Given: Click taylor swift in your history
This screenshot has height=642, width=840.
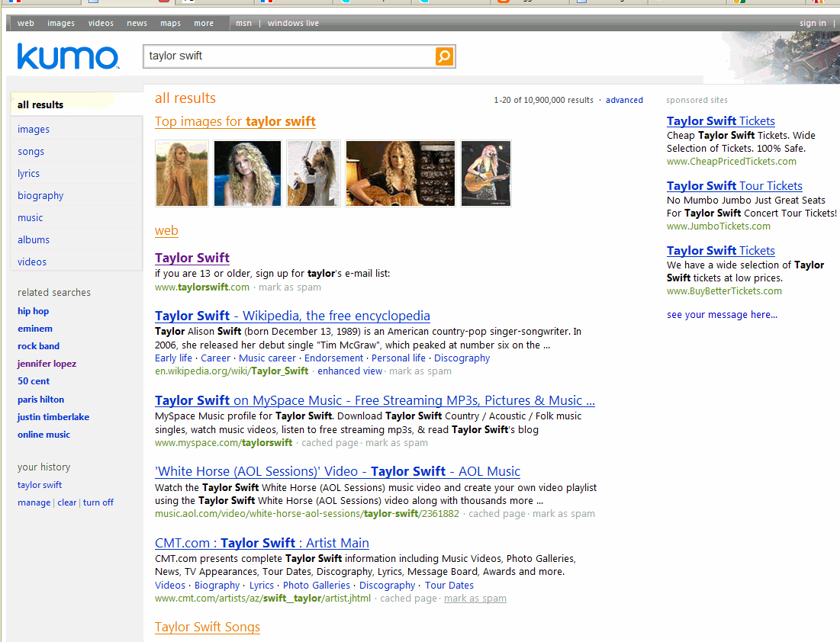Looking at the screenshot, I should pyautogui.click(x=40, y=485).
